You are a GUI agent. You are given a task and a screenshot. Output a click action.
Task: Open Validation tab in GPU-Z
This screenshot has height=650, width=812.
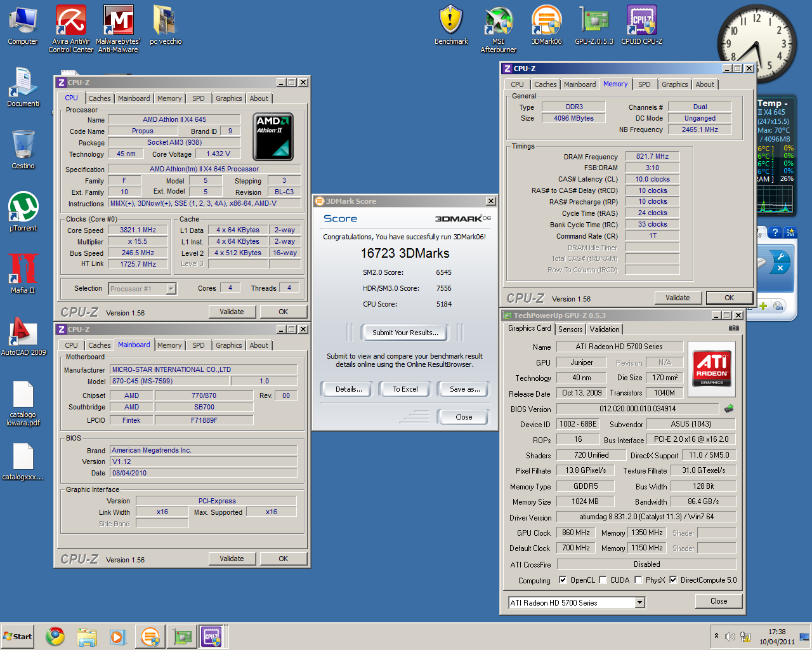[605, 329]
